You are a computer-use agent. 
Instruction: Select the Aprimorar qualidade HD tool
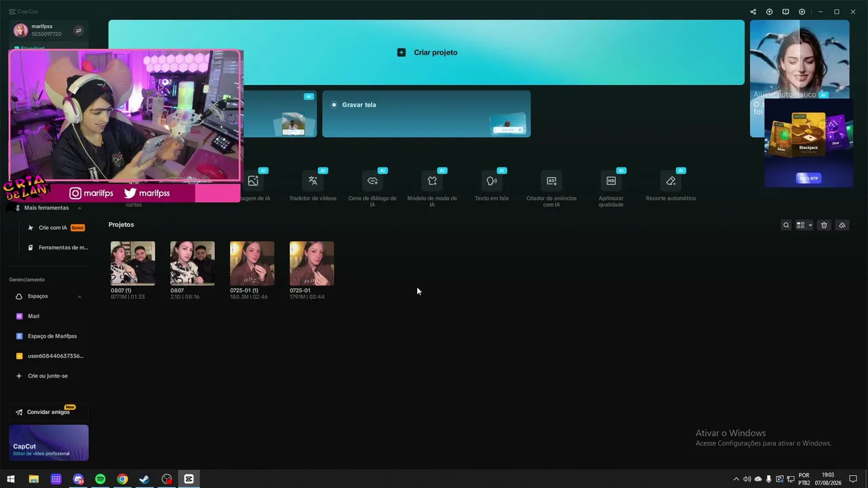[611, 189]
